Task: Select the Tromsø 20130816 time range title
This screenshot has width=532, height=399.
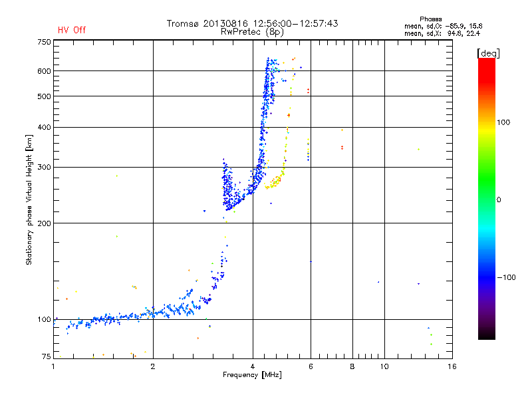Action: point(253,23)
